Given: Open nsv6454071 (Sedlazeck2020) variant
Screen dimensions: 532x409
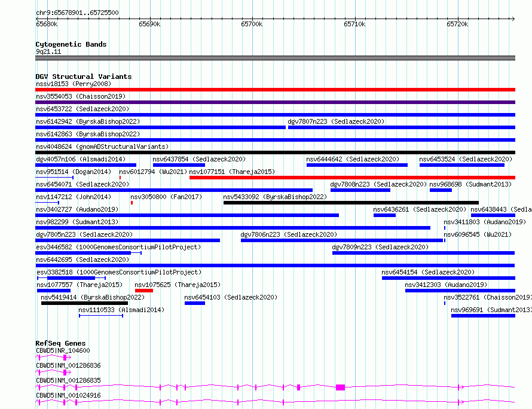Looking at the screenshot, I should click(82, 184).
